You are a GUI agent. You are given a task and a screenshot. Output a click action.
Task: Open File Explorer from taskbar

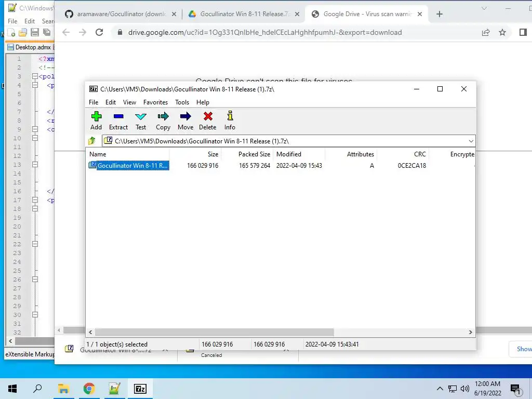coord(63,389)
